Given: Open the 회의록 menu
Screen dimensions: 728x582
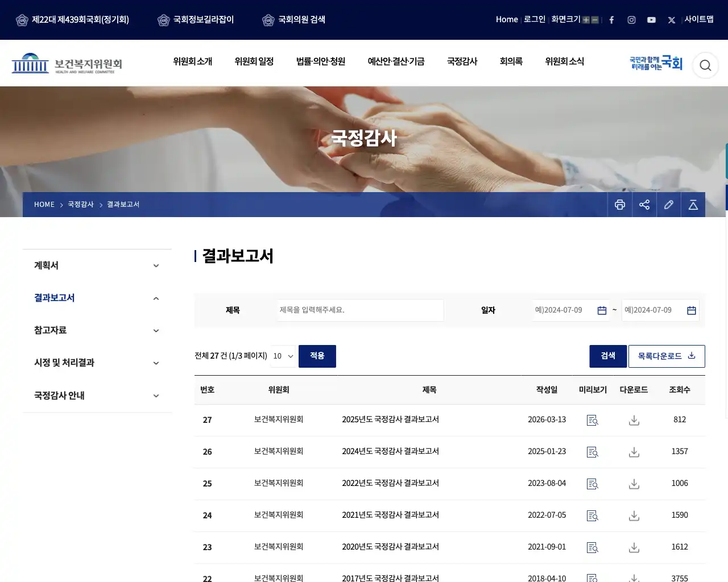Looking at the screenshot, I should (511, 61).
